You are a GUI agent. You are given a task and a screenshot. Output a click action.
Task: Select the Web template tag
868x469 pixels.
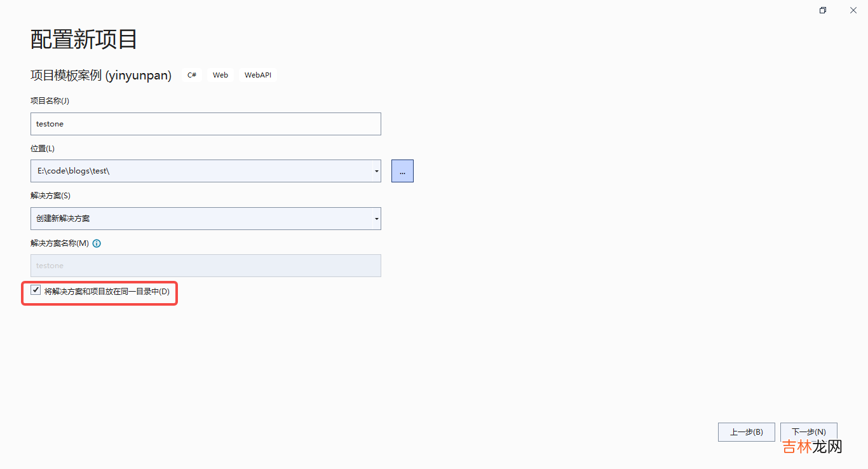(220, 75)
